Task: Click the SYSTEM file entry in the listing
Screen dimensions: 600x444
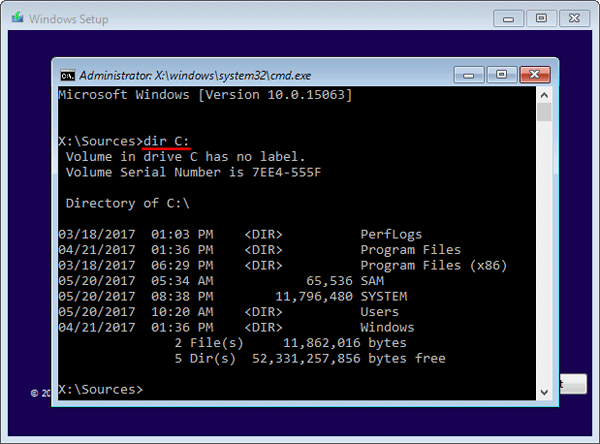Action: coord(385,296)
